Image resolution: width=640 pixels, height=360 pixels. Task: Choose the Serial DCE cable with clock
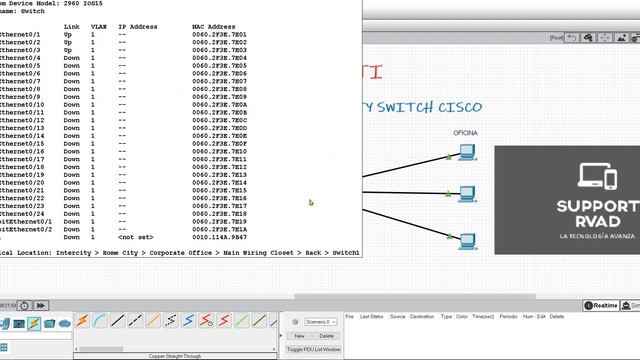click(206, 320)
